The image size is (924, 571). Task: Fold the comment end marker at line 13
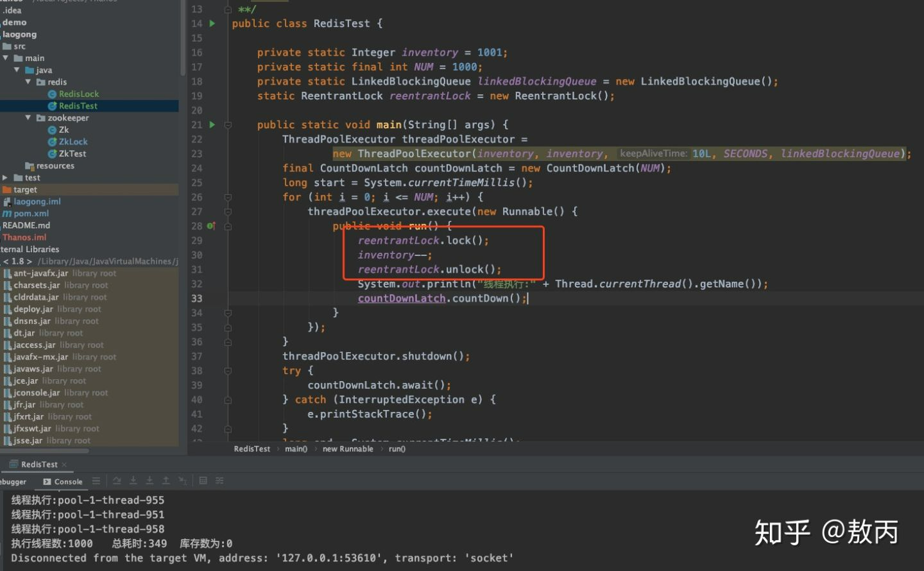pos(228,10)
